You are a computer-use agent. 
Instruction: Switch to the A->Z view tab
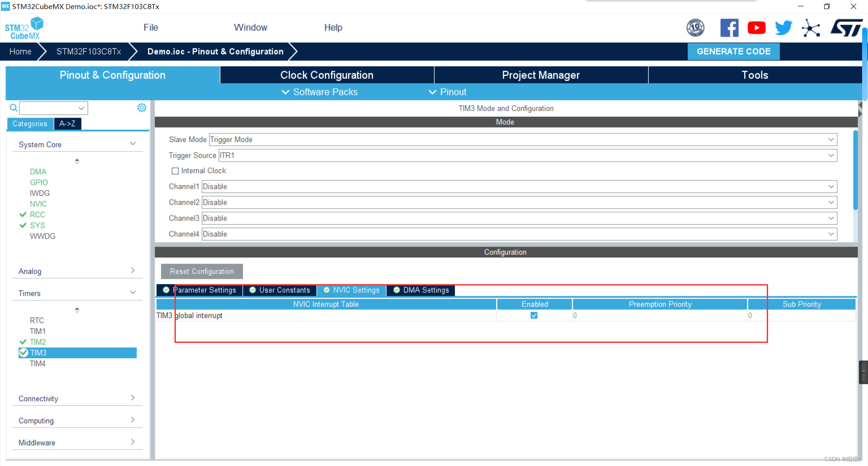click(x=67, y=124)
